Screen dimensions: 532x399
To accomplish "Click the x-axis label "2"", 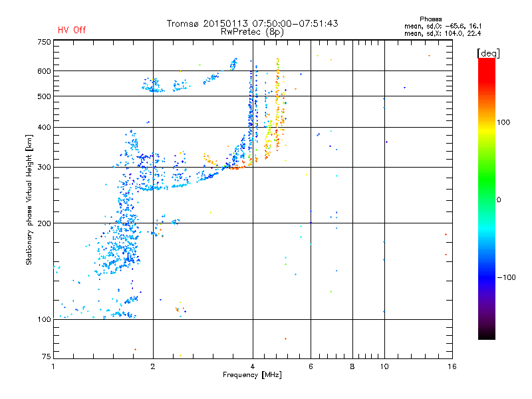I will pos(153,366).
